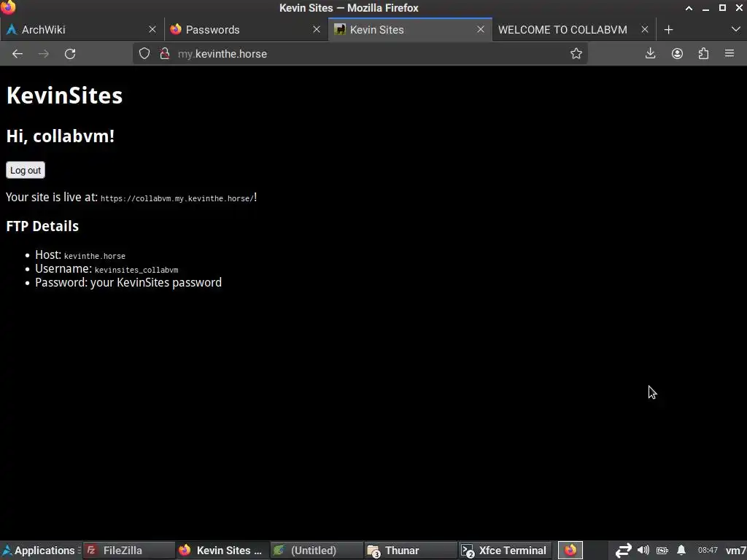
Task: Switch to the (Untitled) window in taskbar
Action: [317, 551]
